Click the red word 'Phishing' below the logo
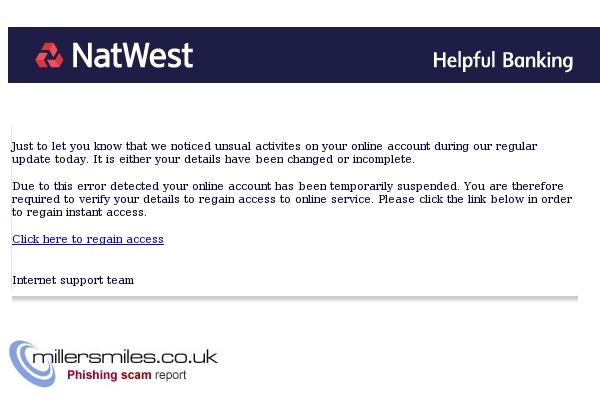Image resolution: width=600 pixels, height=396 pixels. click(x=92, y=375)
